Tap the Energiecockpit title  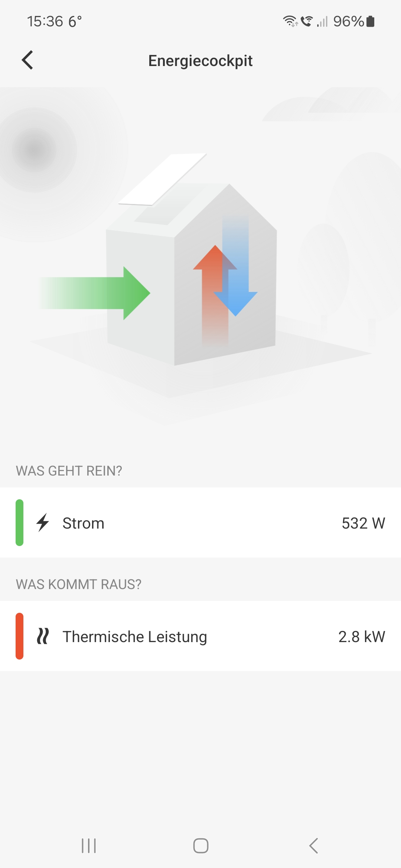(x=200, y=60)
